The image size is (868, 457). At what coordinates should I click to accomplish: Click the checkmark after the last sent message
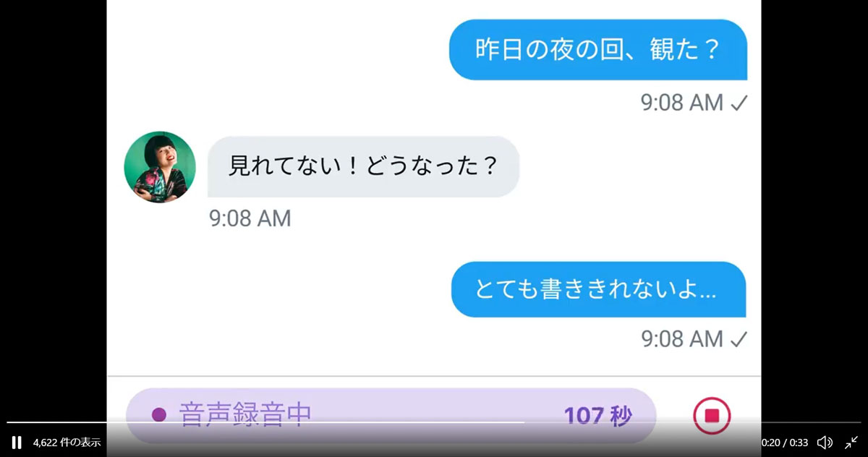click(x=739, y=339)
